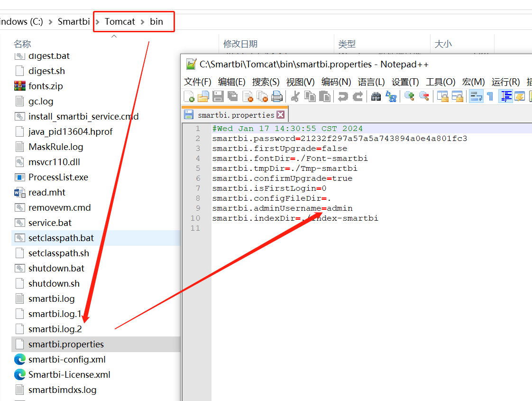Click the Open file folder icon
The height and width of the screenshot is (401, 532).
tap(203, 97)
